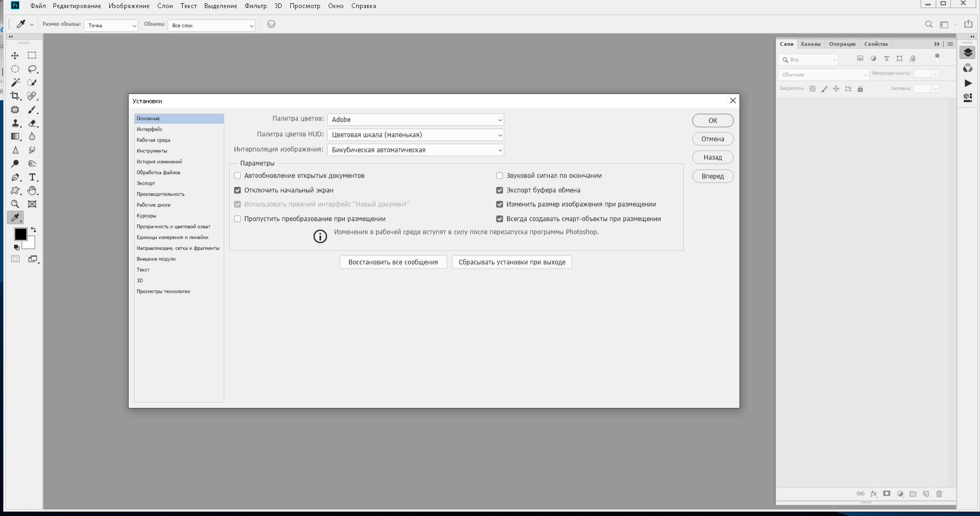Image resolution: width=980 pixels, height=516 pixels.
Task: Select the Gradient tool
Action: pyautogui.click(x=15, y=137)
